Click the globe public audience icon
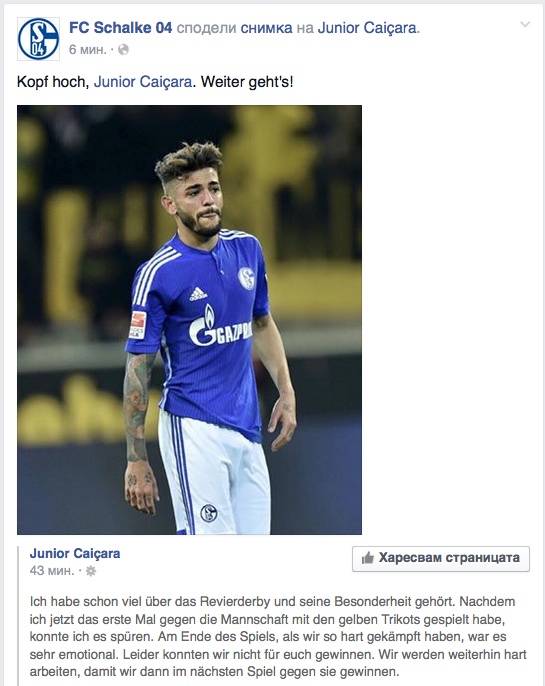Viewport: 545px width, 686px height. point(124,49)
